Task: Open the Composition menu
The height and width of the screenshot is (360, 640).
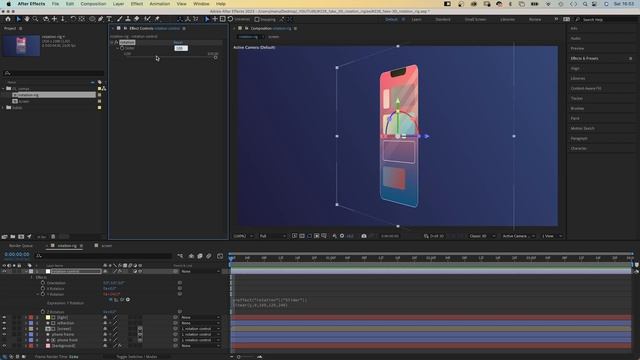Action: [93, 4]
